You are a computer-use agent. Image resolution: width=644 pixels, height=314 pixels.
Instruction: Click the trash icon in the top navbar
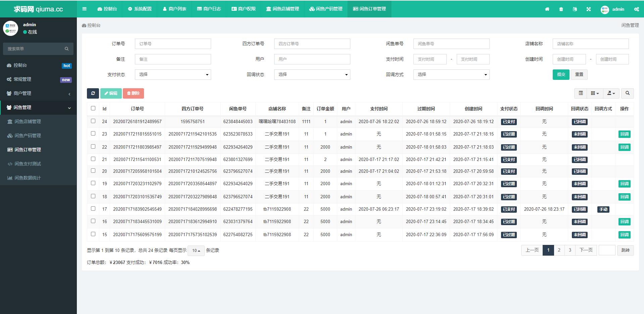(561, 9)
